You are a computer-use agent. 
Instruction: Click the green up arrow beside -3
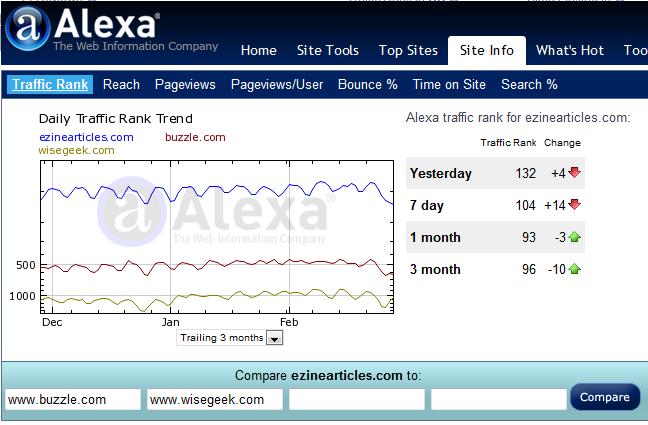coord(574,237)
